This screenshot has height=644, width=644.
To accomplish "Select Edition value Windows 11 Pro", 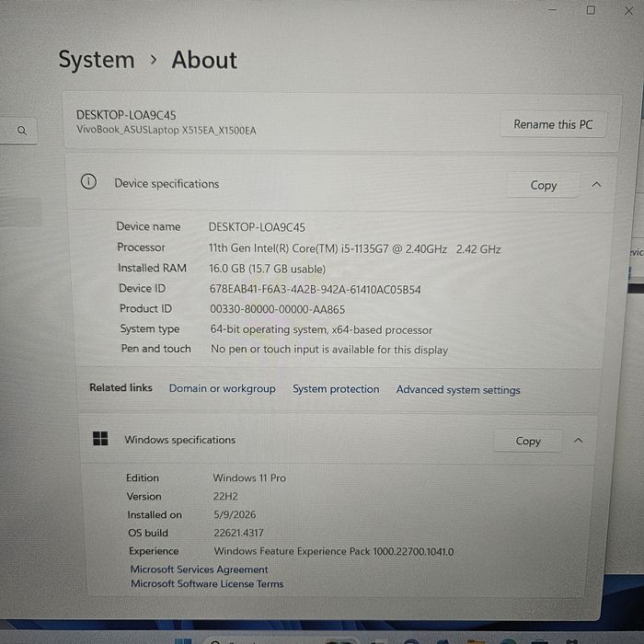I will click(249, 478).
